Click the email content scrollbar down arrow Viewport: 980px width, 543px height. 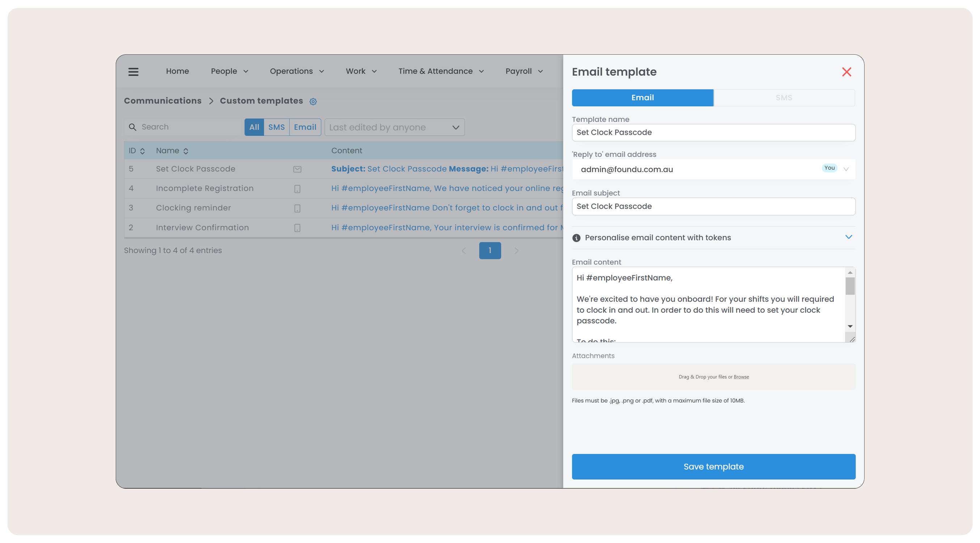[850, 327]
